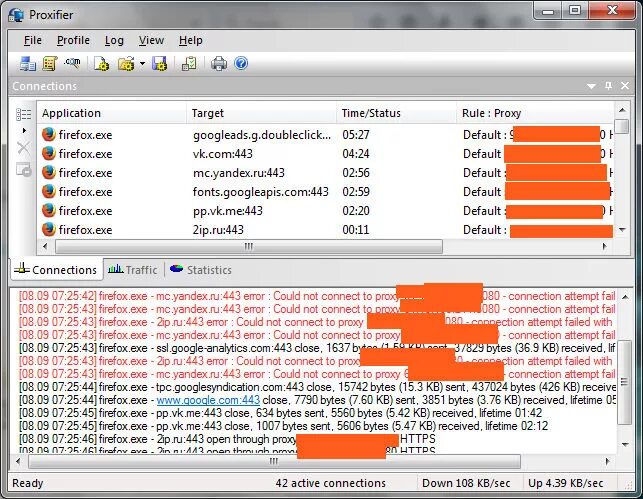The width and height of the screenshot is (643, 499).
Task: Sort by Time/Status column header
Action: point(396,113)
